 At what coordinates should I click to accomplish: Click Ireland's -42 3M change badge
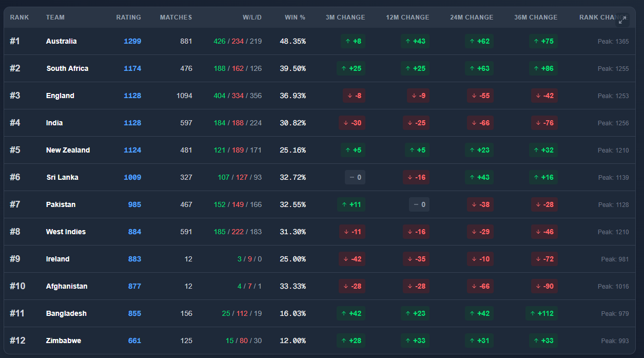click(352, 259)
